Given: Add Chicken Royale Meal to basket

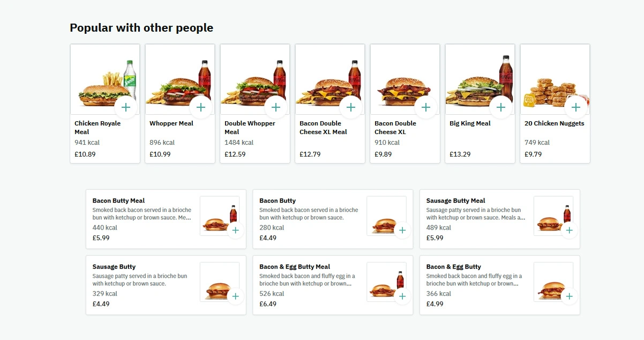Looking at the screenshot, I should (x=126, y=107).
